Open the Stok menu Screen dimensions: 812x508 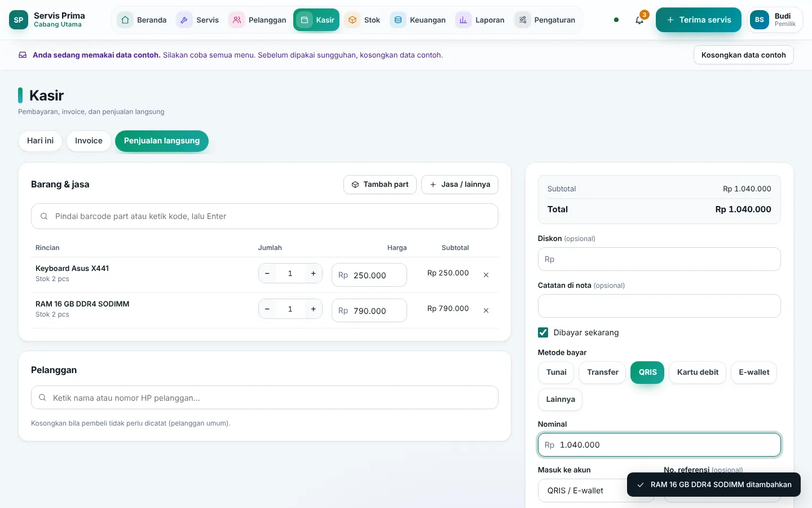363,20
